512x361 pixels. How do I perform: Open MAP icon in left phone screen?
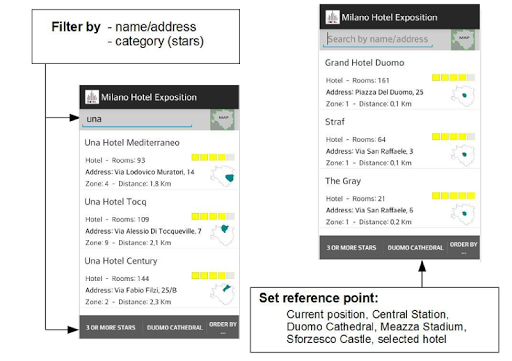[222, 120]
